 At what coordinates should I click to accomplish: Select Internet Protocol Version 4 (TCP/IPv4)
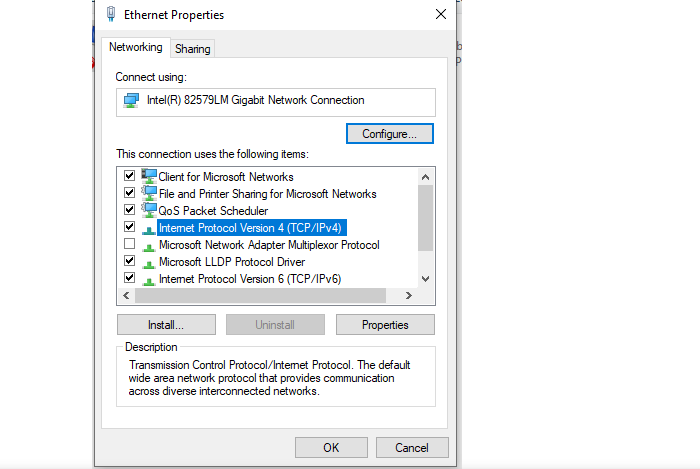point(251,228)
